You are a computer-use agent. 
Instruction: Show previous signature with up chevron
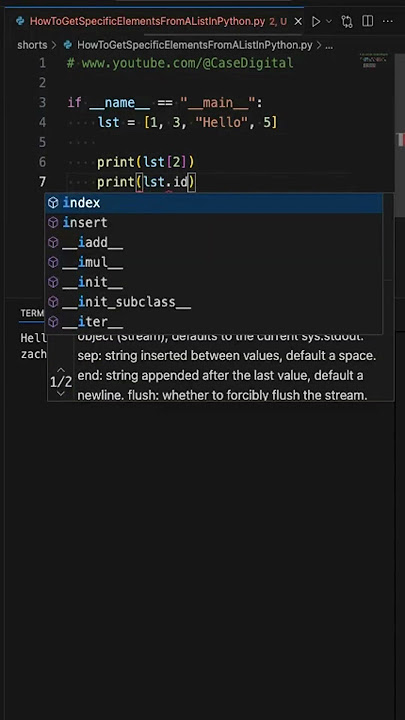tap(61, 370)
